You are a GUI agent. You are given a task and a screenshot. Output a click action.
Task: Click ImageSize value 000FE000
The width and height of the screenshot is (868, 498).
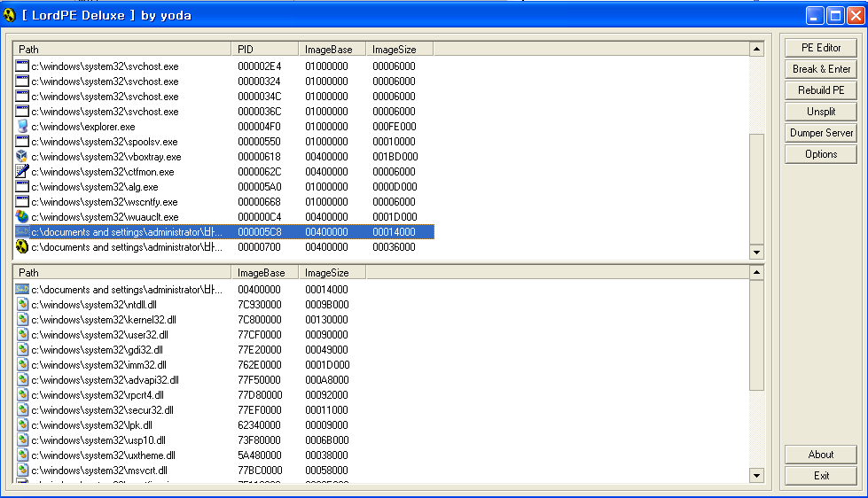(395, 127)
